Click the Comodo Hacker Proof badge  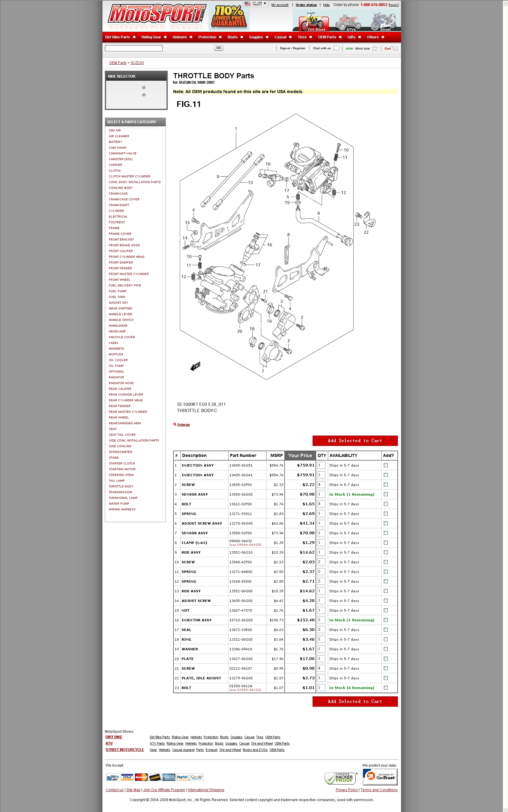tap(340, 778)
